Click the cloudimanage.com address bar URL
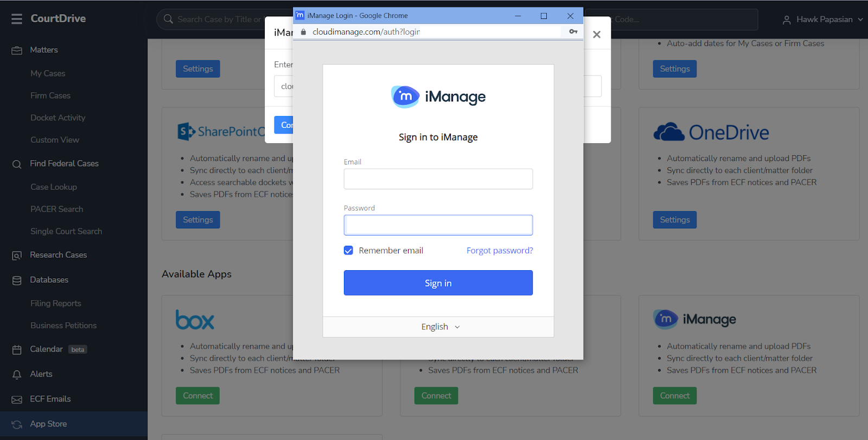This screenshot has height=440, width=868. [366, 32]
